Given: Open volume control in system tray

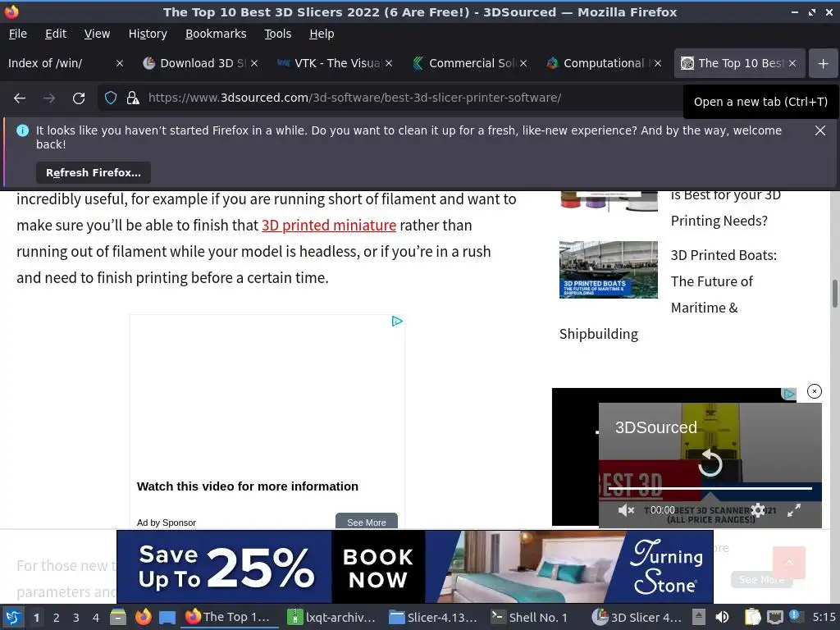Looking at the screenshot, I should (x=722, y=618).
